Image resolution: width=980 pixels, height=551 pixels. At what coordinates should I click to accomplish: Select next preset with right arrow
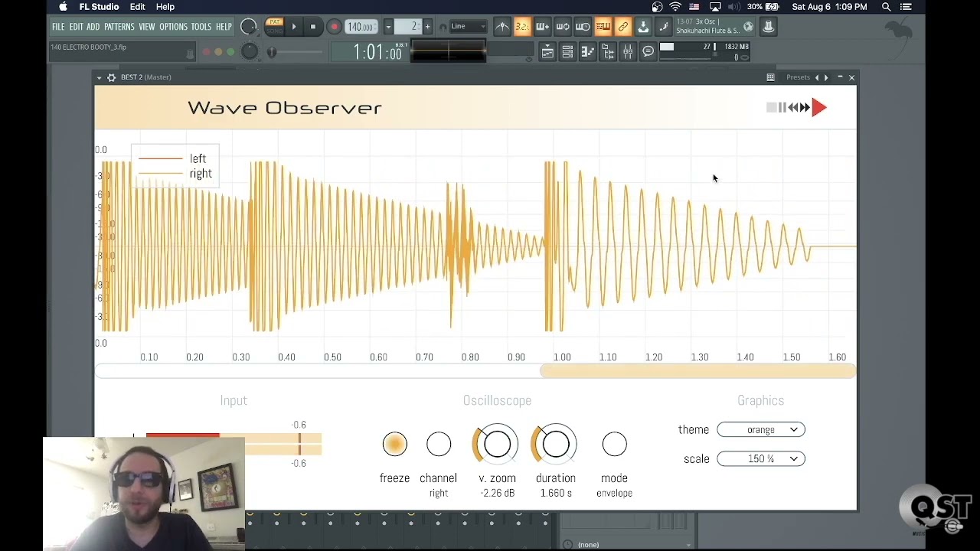[x=826, y=77]
